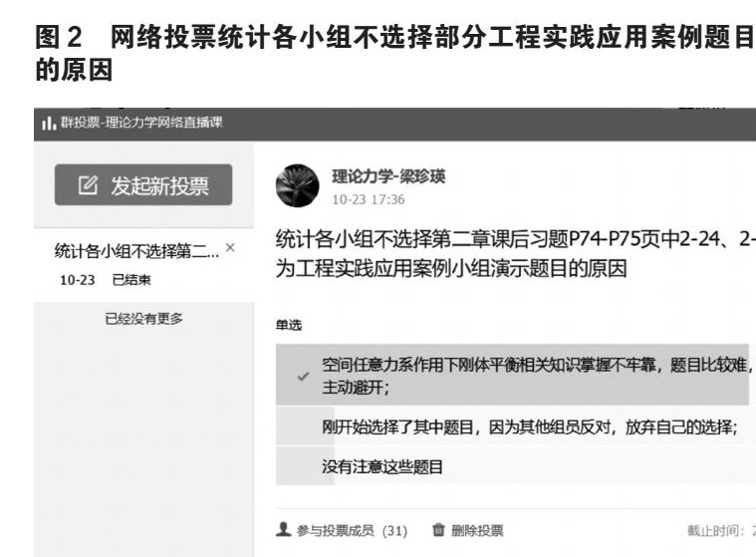Image resolution: width=756 pixels, height=557 pixels.
Task: Click the 已结束 status label under the poll
Action: point(131,280)
